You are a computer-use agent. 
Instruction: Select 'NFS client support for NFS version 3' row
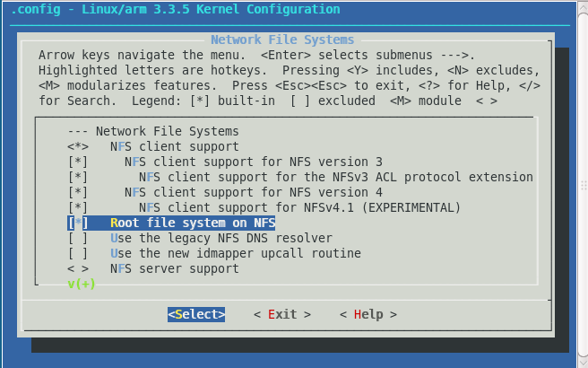254,162
